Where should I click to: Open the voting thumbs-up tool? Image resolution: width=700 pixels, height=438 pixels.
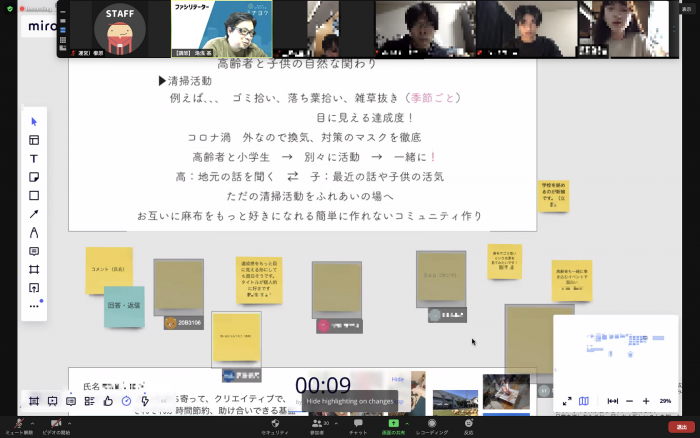(x=108, y=401)
